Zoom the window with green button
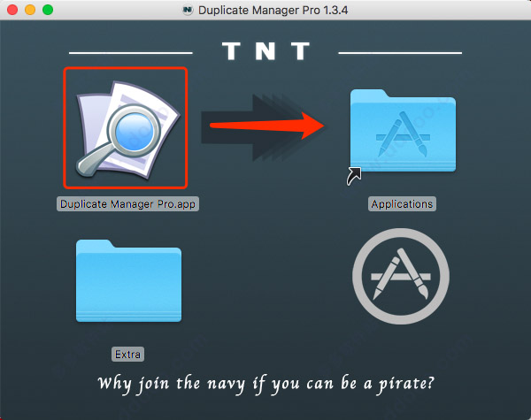The width and height of the screenshot is (531, 420). point(48,10)
